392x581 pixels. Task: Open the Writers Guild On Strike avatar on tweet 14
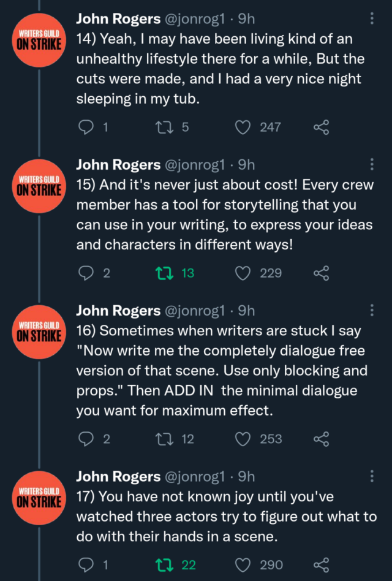coord(39,39)
